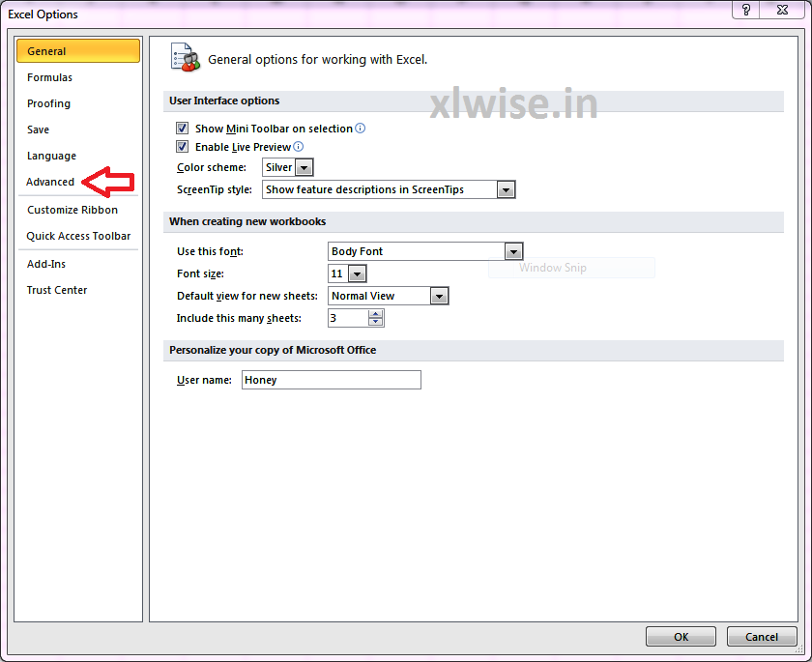Open the Color scheme dropdown

(304, 167)
